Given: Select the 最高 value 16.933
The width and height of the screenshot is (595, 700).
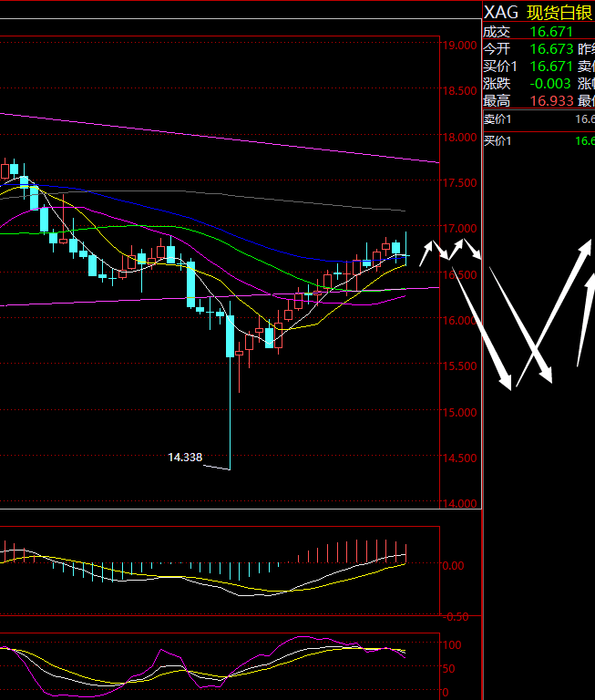Looking at the screenshot, I should 551,101.
